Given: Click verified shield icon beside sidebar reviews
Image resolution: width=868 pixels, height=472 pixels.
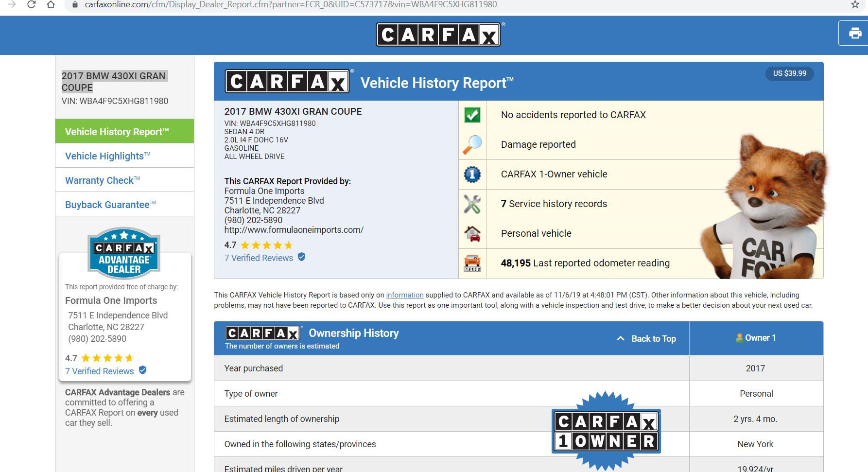Looking at the screenshot, I should 142,370.
